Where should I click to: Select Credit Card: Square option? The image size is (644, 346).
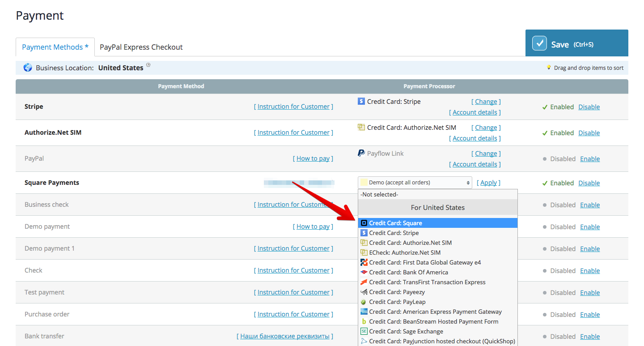(x=438, y=223)
